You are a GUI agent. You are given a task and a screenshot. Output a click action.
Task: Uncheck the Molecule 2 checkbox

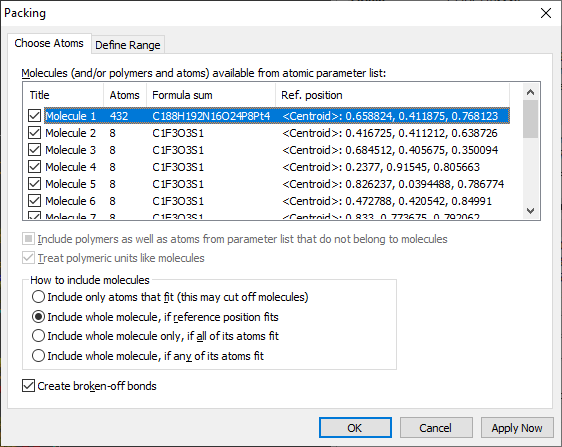coord(34,133)
